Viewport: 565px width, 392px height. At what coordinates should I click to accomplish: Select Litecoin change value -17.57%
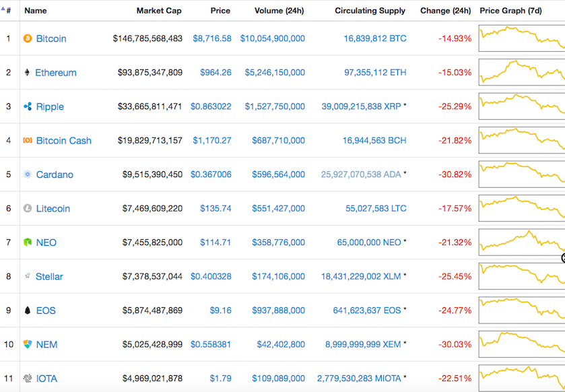(x=455, y=209)
